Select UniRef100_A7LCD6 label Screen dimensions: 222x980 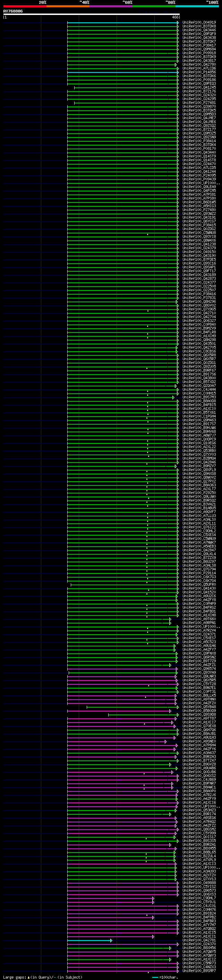click(199, 68)
